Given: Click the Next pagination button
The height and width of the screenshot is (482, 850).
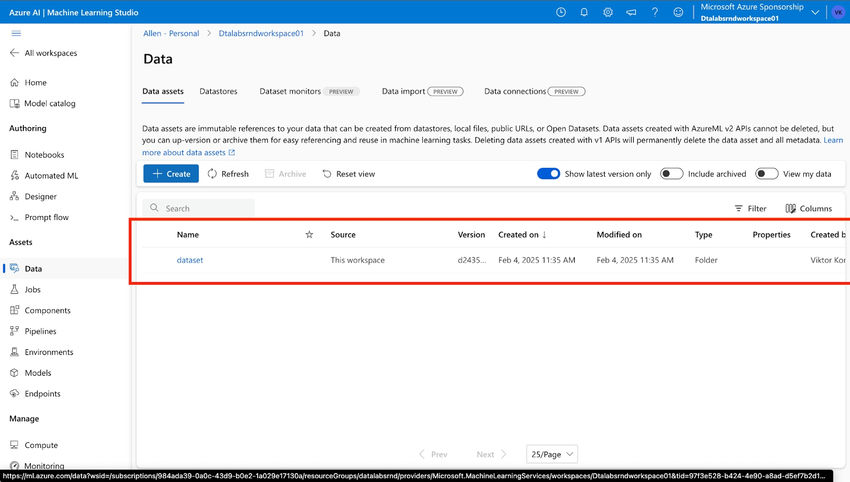Looking at the screenshot, I should click(491, 454).
